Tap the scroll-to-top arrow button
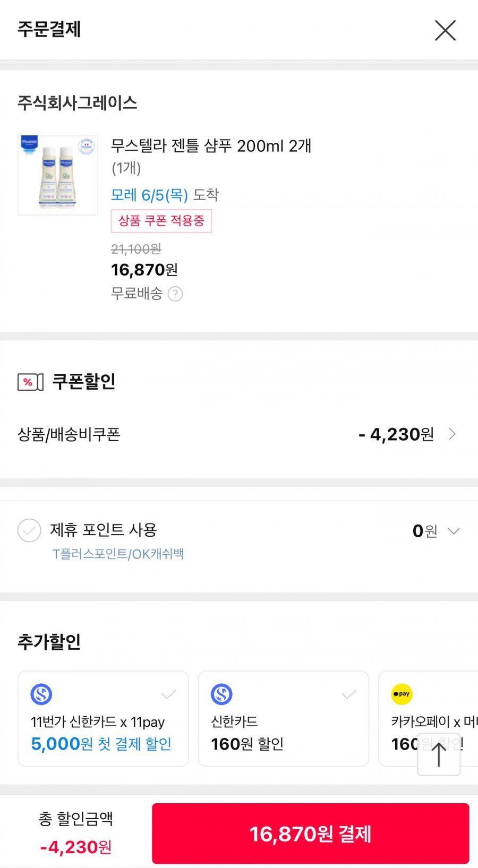 click(439, 754)
